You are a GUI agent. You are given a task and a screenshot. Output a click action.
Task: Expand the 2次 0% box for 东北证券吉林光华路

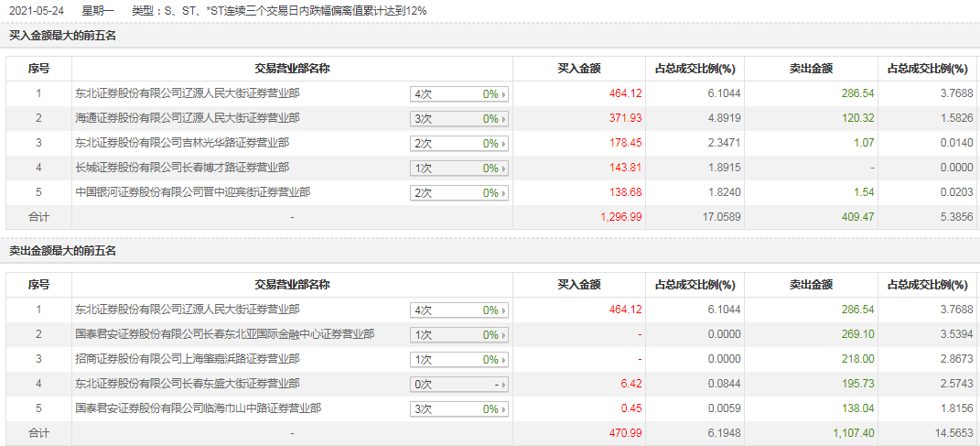(459, 143)
